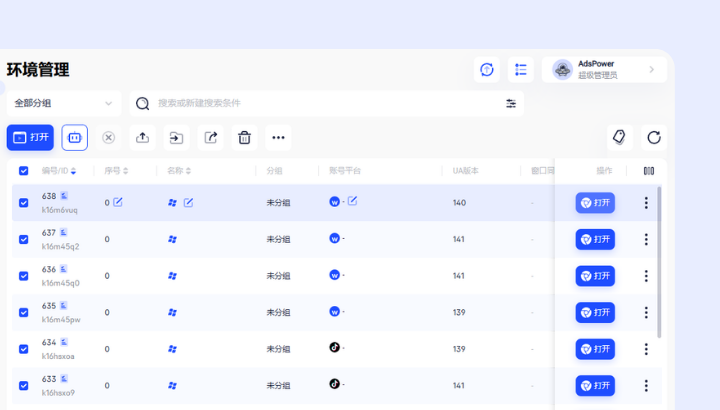
Task: Click the small badge icon next to ID 637
Action: [63, 232]
